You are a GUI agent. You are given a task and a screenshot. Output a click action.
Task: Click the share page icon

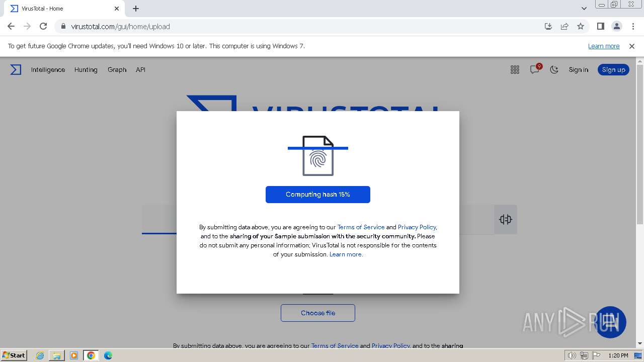click(565, 27)
